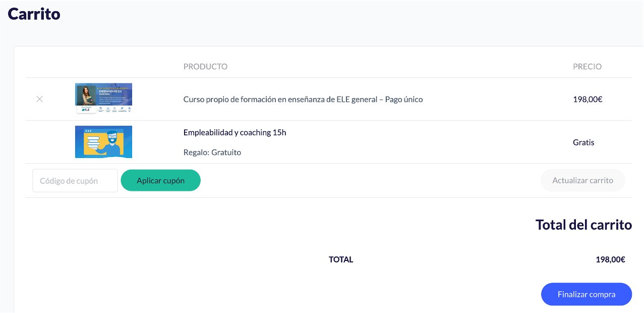Click the Actualizar carrito button
644x313 pixels.
click(x=582, y=180)
